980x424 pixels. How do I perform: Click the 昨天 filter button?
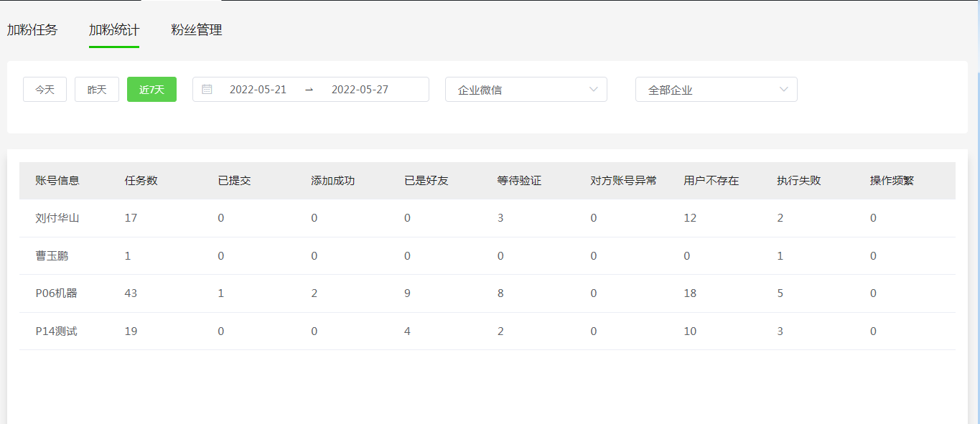[x=97, y=90]
